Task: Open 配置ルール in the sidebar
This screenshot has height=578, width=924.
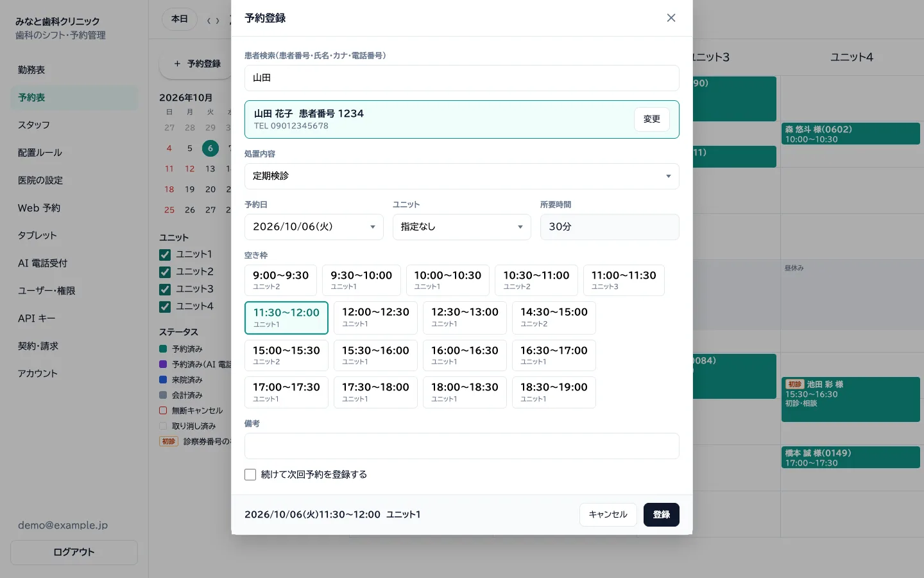Action: [74, 153]
